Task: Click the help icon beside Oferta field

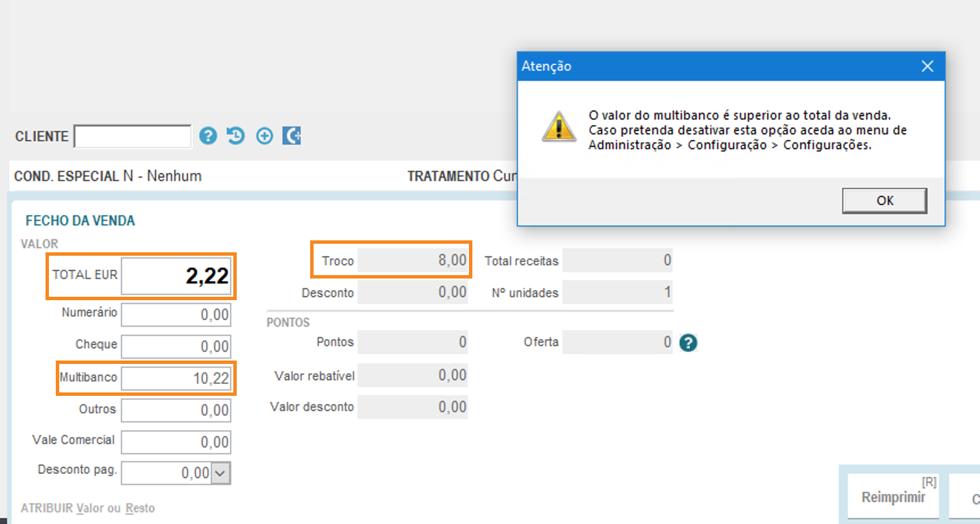Action: [688, 343]
